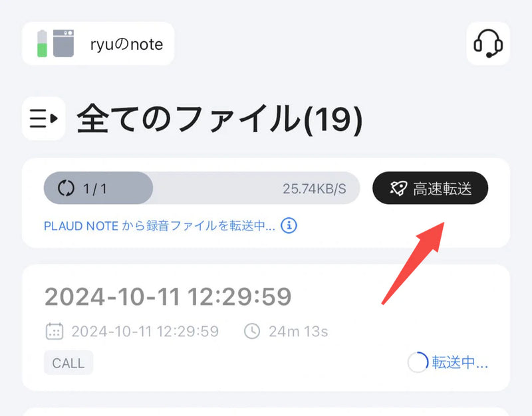Open transfer info circle icon
532x416 pixels.
click(x=289, y=225)
